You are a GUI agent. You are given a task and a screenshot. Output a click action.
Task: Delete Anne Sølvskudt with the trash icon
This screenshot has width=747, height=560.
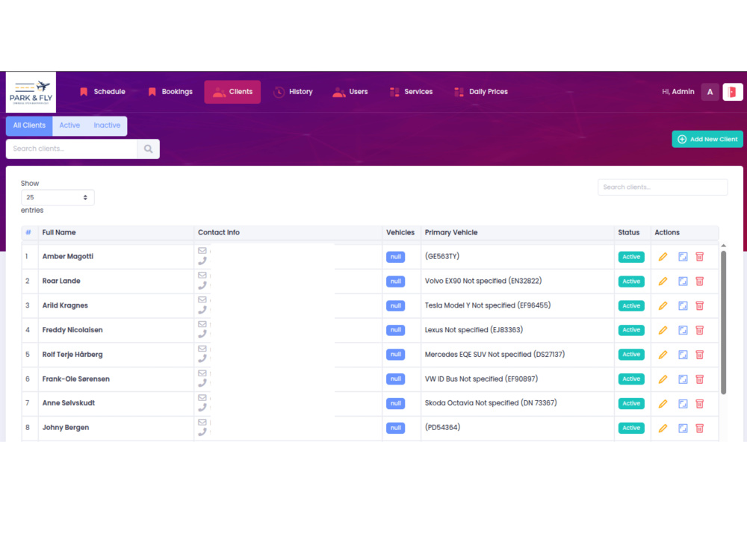click(700, 404)
